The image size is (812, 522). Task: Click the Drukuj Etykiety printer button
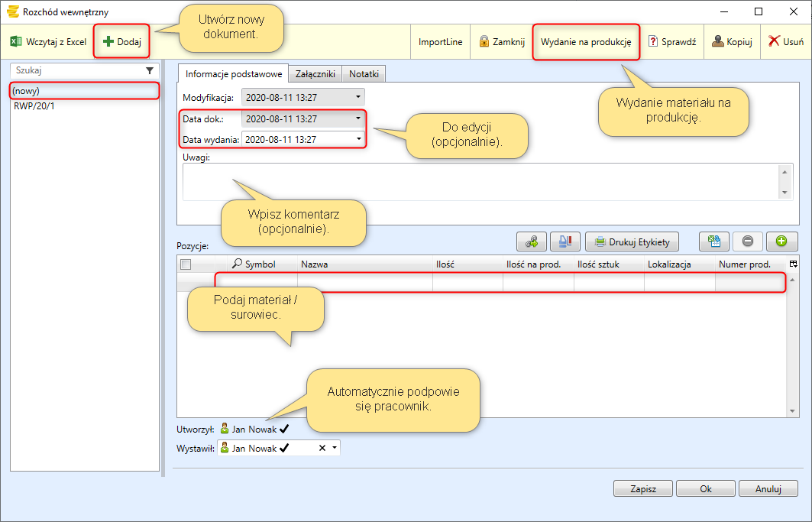tap(632, 242)
